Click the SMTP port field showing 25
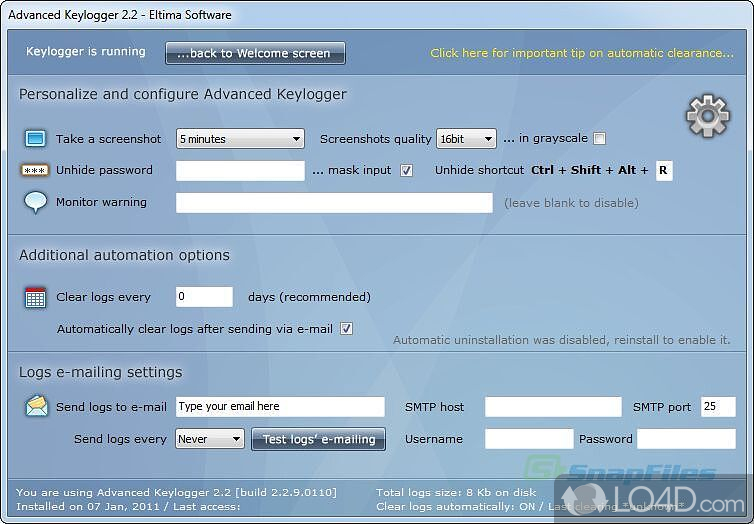 coord(718,407)
